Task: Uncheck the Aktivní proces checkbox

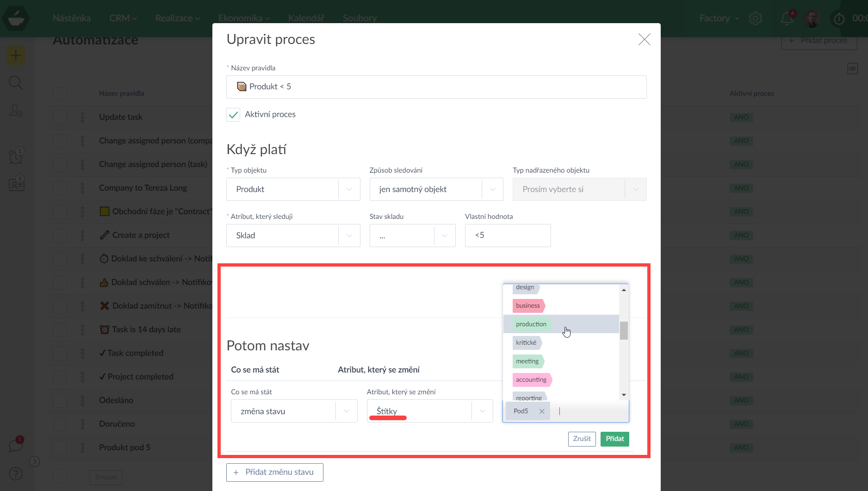Action: click(233, 115)
